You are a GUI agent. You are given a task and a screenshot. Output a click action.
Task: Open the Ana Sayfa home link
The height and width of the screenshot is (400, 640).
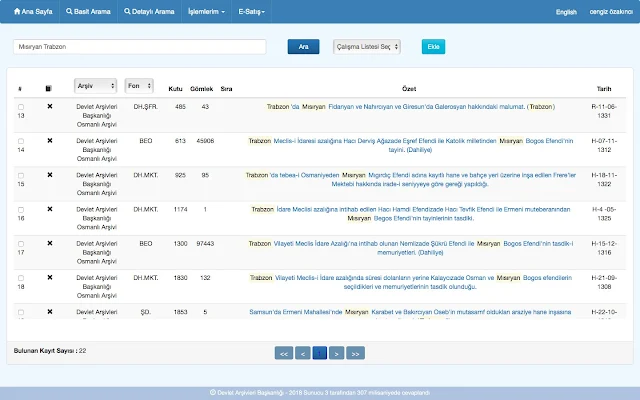[x=33, y=11]
